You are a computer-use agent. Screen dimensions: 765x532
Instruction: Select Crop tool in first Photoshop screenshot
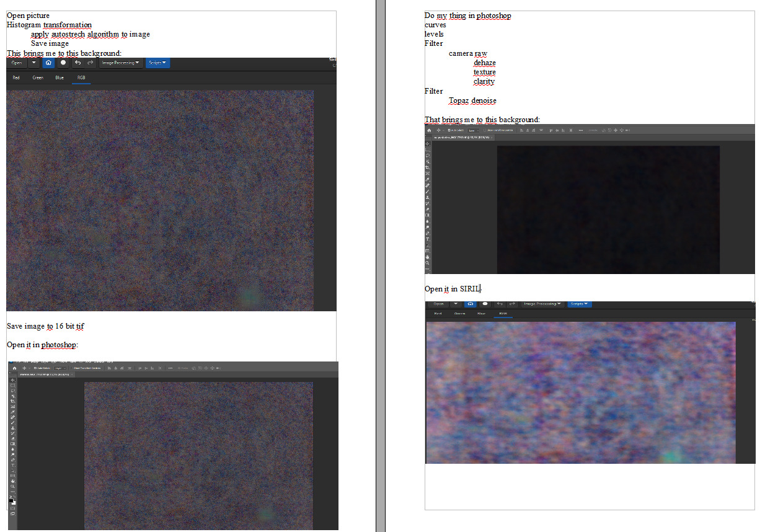pyautogui.click(x=13, y=401)
